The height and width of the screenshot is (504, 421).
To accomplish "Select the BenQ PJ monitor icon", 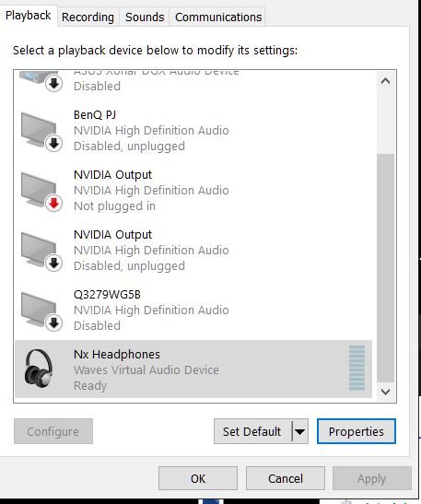I will click(x=40, y=130).
